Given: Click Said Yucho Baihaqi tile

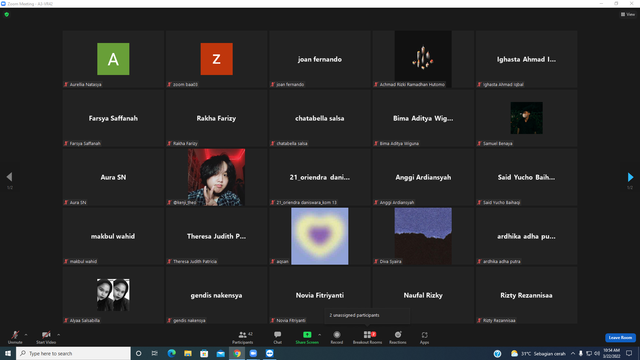Looking at the screenshot, I should click(526, 177).
